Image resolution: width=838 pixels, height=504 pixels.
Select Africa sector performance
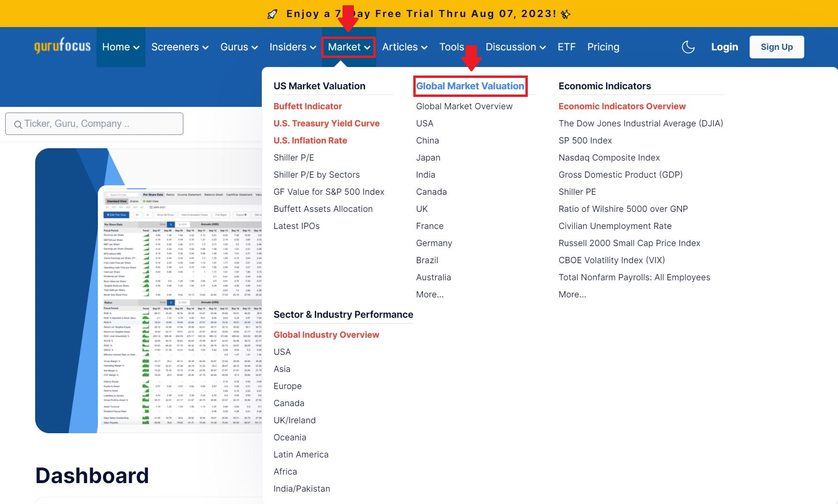(285, 472)
